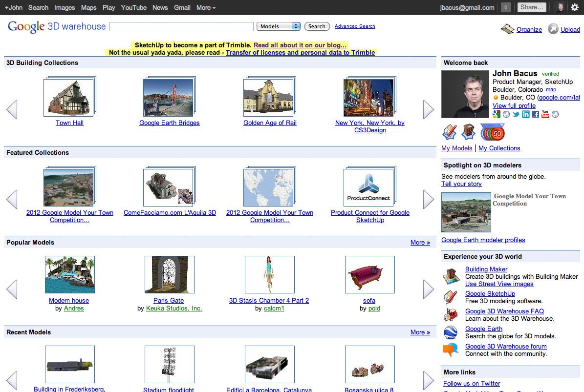
Task: Expand the More menu in top bar
Action: pos(206,7)
